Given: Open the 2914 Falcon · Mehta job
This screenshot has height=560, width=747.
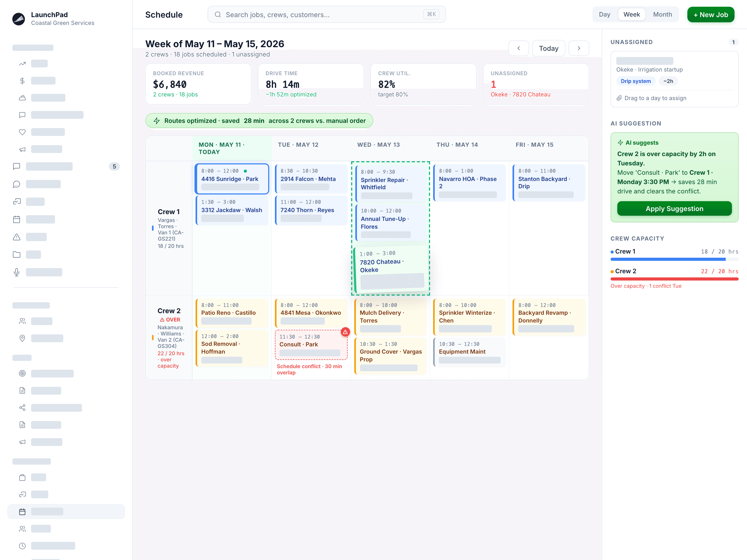Looking at the screenshot, I should pos(311,179).
